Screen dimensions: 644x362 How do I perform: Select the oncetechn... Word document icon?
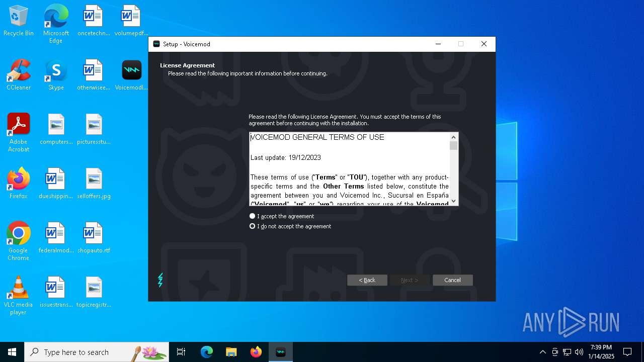tap(94, 21)
